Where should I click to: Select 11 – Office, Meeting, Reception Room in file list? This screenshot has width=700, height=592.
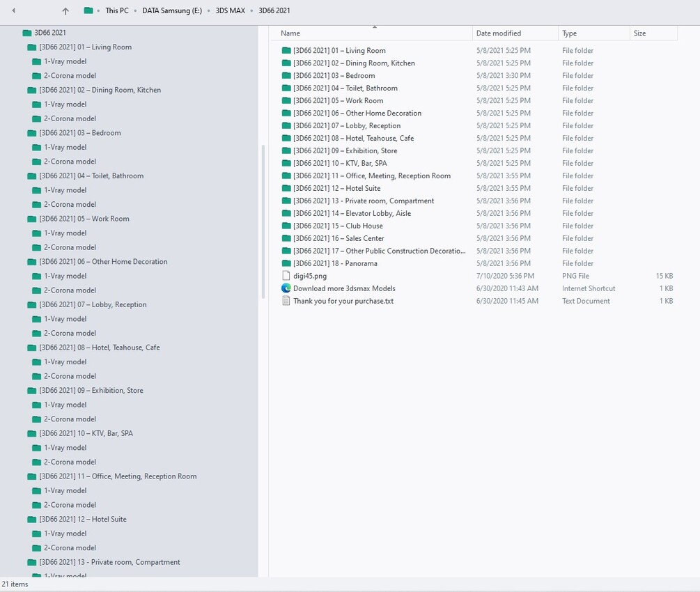(x=372, y=176)
